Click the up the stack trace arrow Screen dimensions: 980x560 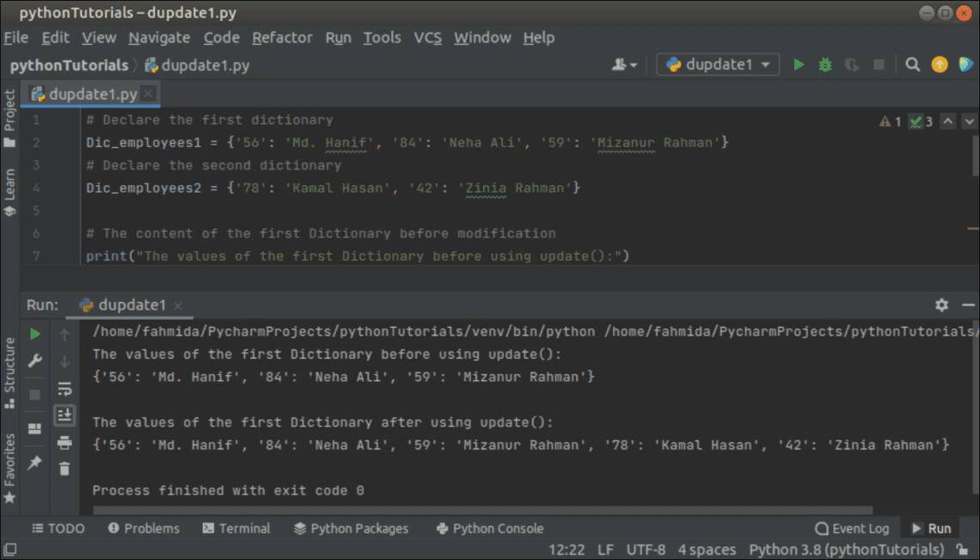[64, 335]
